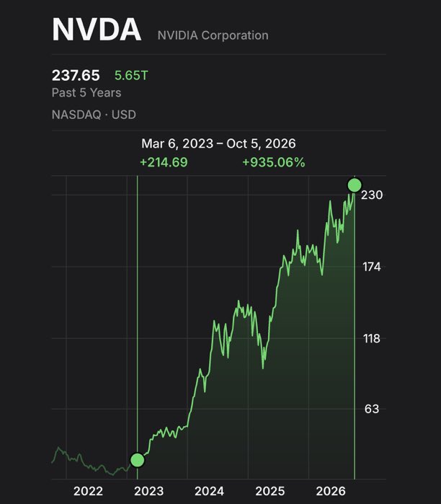Click the 174 price axis label
Screen dimensions: 441x504
click(372, 267)
